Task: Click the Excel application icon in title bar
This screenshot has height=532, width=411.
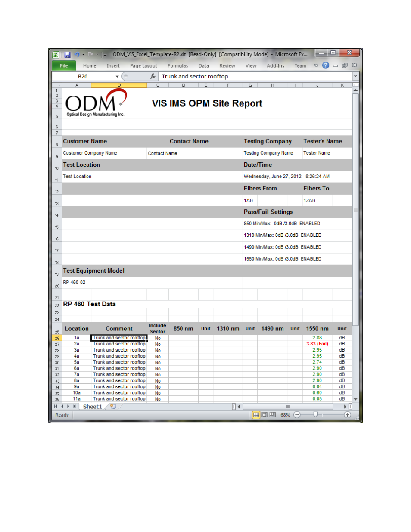Action: [56, 55]
